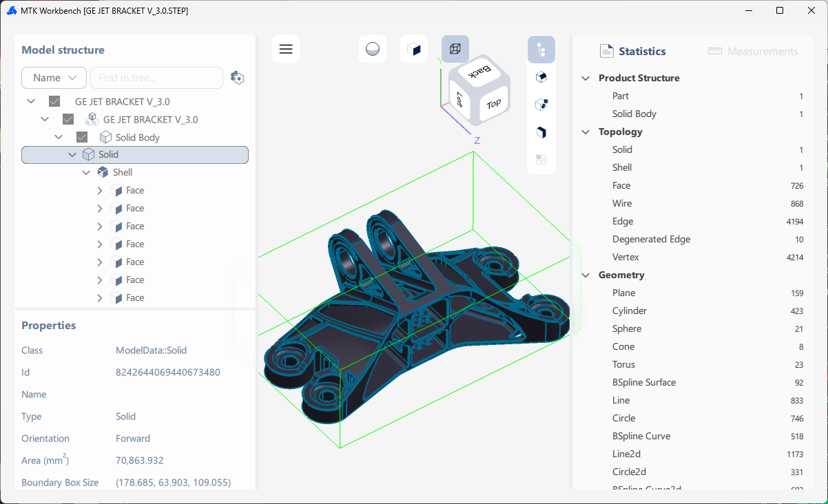Click the solid dark cube icon

pyautogui.click(x=541, y=132)
